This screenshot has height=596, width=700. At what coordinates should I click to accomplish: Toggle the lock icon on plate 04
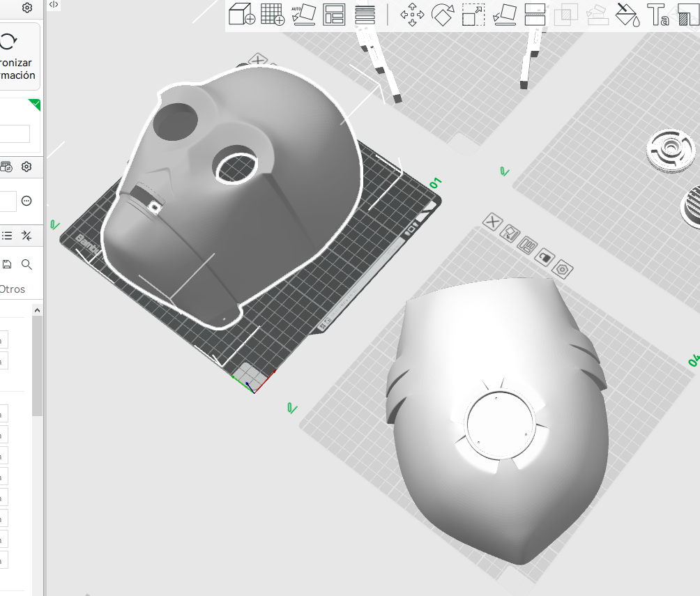click(545, 258)
